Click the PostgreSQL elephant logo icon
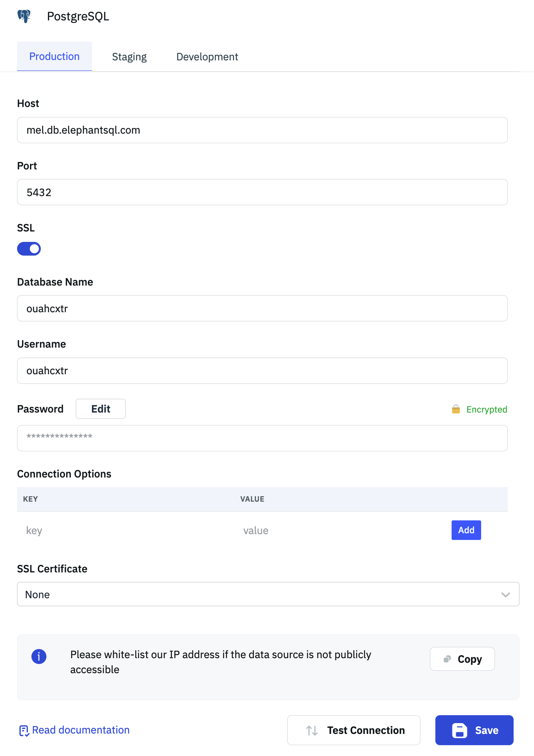534x756 pixels. click(24, 16)
